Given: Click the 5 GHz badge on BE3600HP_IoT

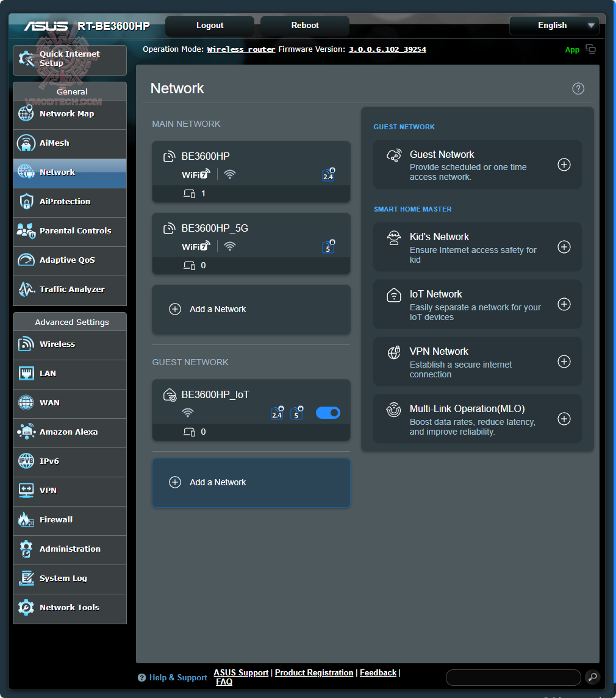Looking at the screenshot, I should (x=296, y=413).
